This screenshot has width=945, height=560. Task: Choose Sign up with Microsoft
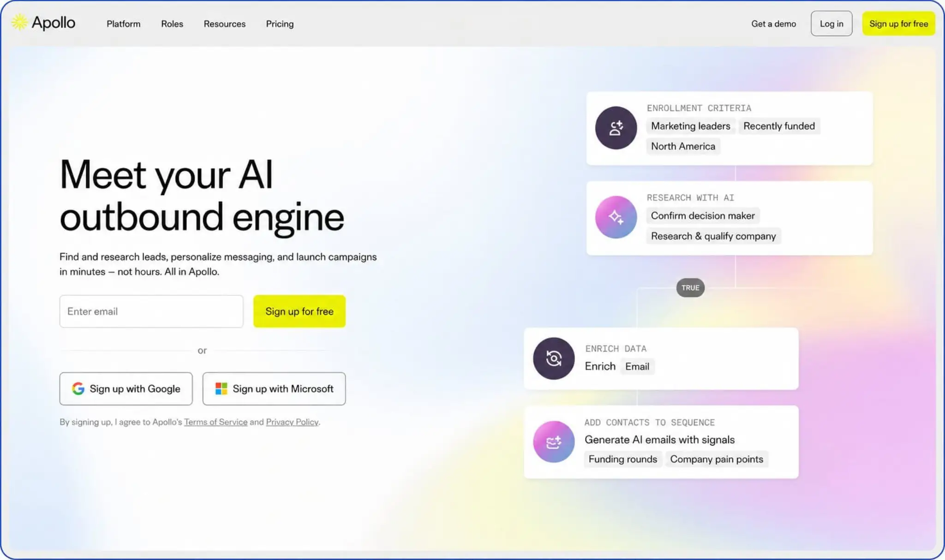[274, 389]
